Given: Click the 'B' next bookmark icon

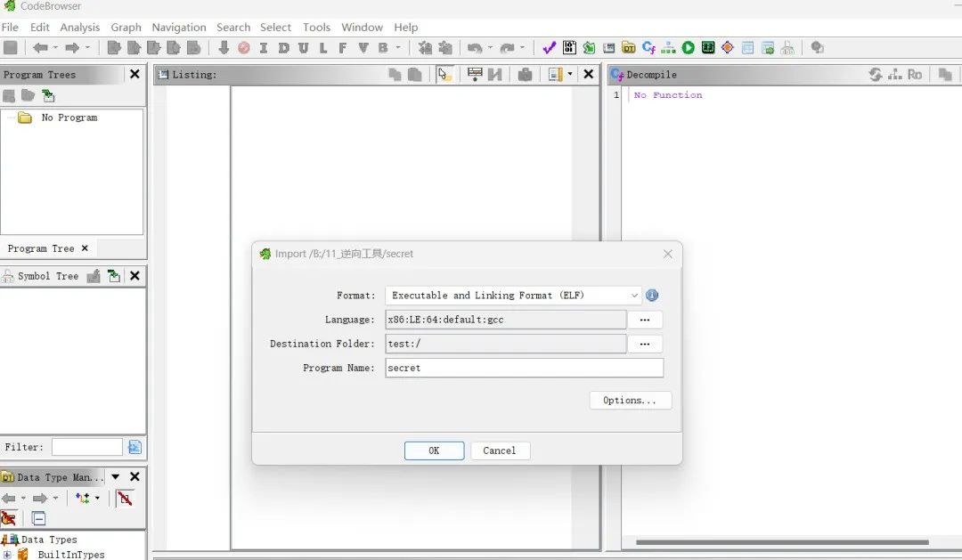Looking at the screenshot, I should coord(383,48).
